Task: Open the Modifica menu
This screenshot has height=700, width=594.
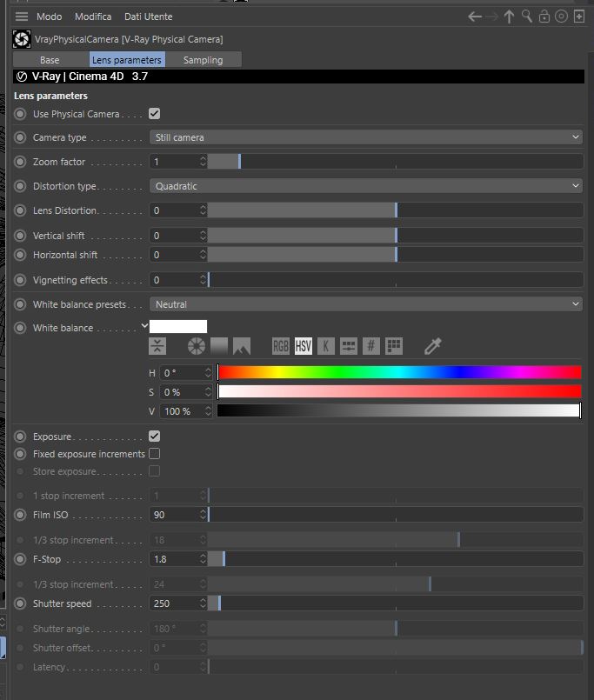Action: [x=93, y=17]
